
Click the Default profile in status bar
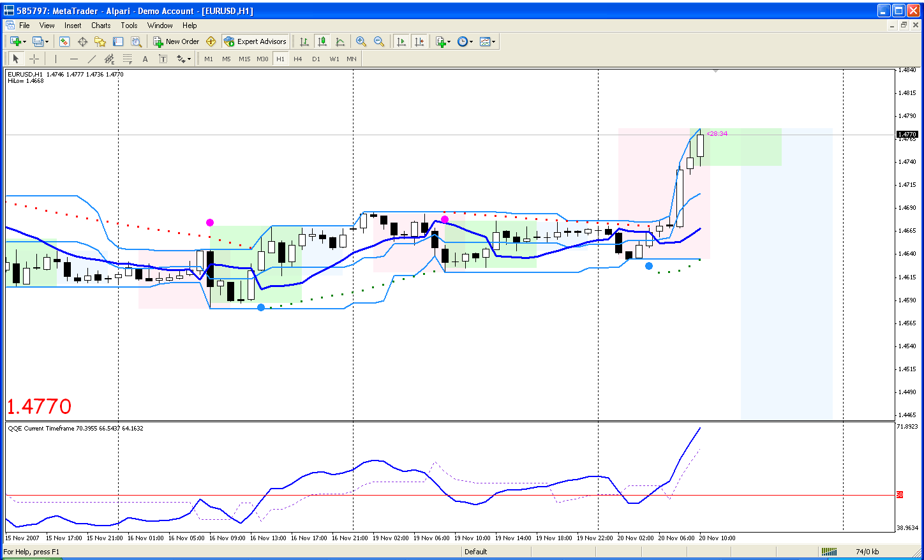click(x=476, y=552)
